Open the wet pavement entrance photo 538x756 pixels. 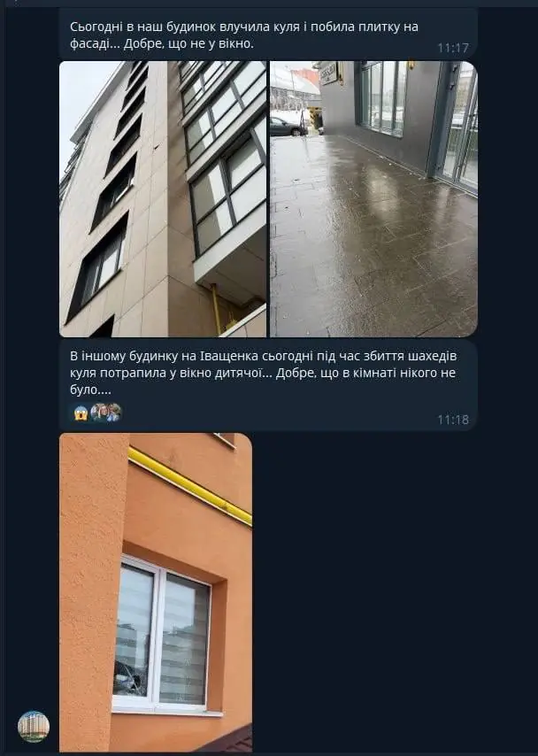[x=373, y=199]
